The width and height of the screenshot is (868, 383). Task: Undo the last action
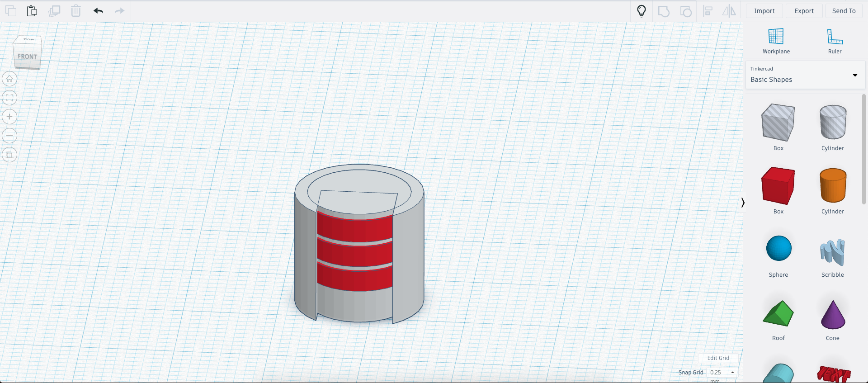pyautogui.click(x=98, y=11)
